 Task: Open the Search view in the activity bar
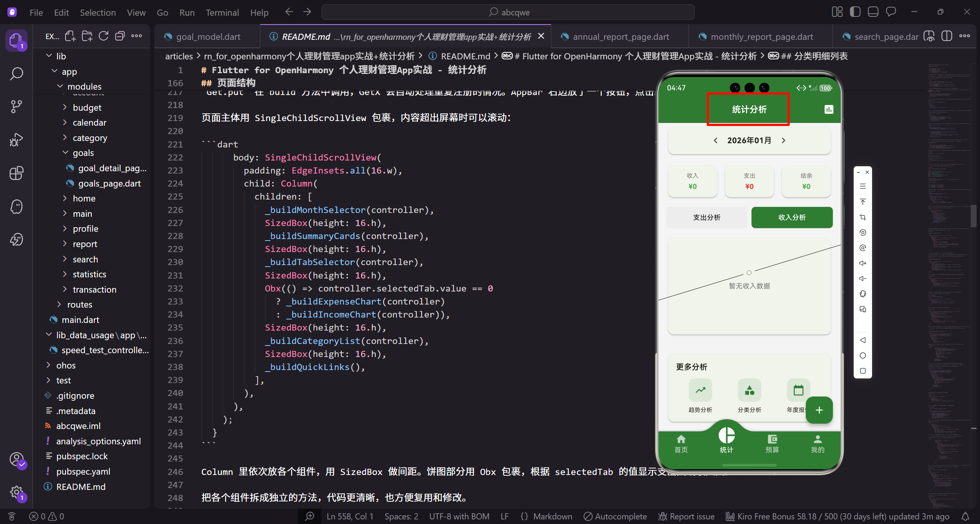point(16,73)
